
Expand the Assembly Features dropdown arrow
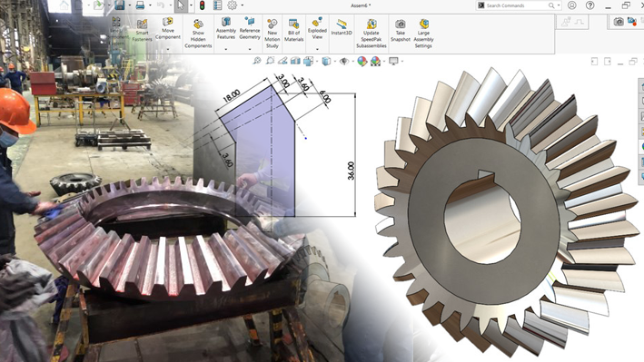pyautogui.click(x=226, y=49)
